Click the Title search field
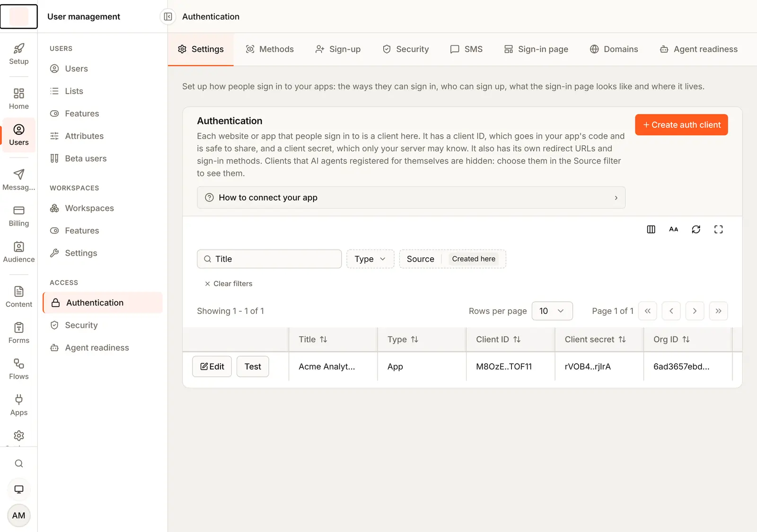This screenshot has height=532, width=757. click(269, 259)
